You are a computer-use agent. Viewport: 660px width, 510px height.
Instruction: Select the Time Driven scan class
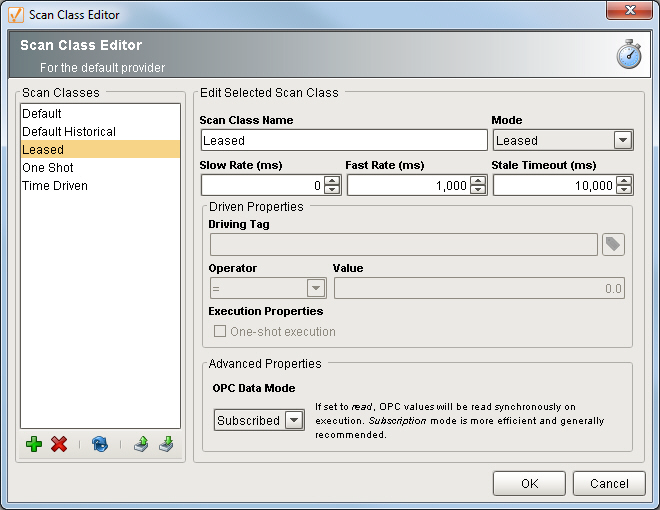coord(55,185)
